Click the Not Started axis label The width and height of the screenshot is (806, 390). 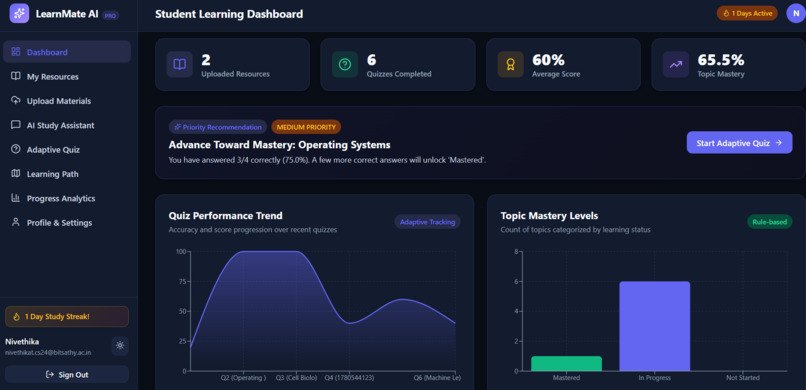click(742, 378)
